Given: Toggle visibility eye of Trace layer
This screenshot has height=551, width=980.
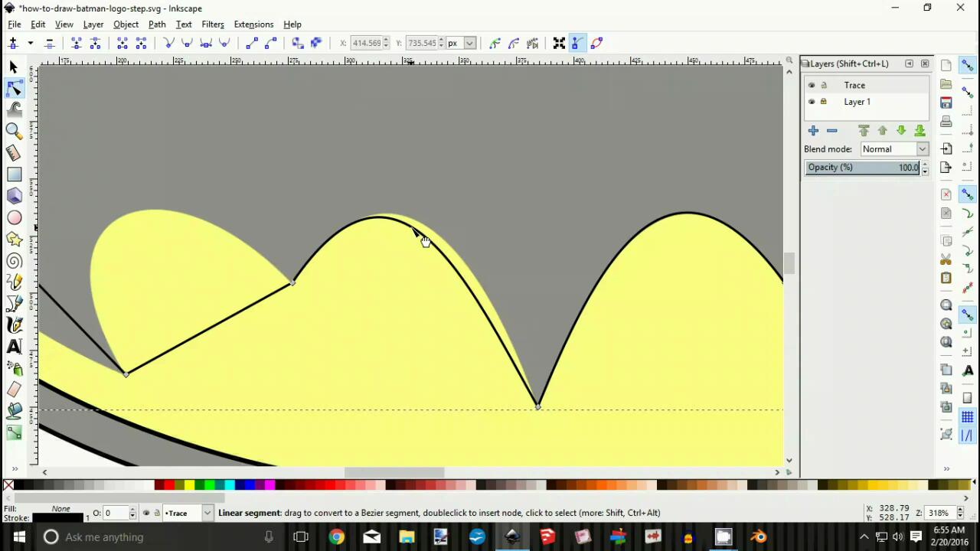Looking at the screenshot, I should click(812, 85).
